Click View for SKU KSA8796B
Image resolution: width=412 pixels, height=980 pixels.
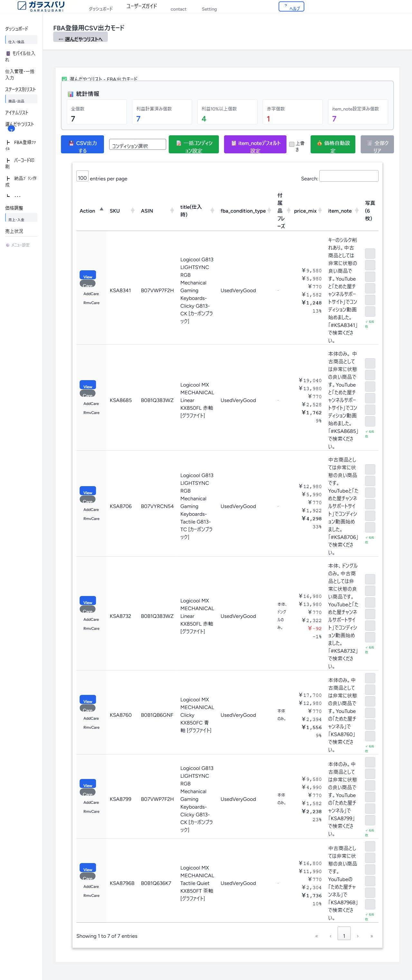point(88,868)
